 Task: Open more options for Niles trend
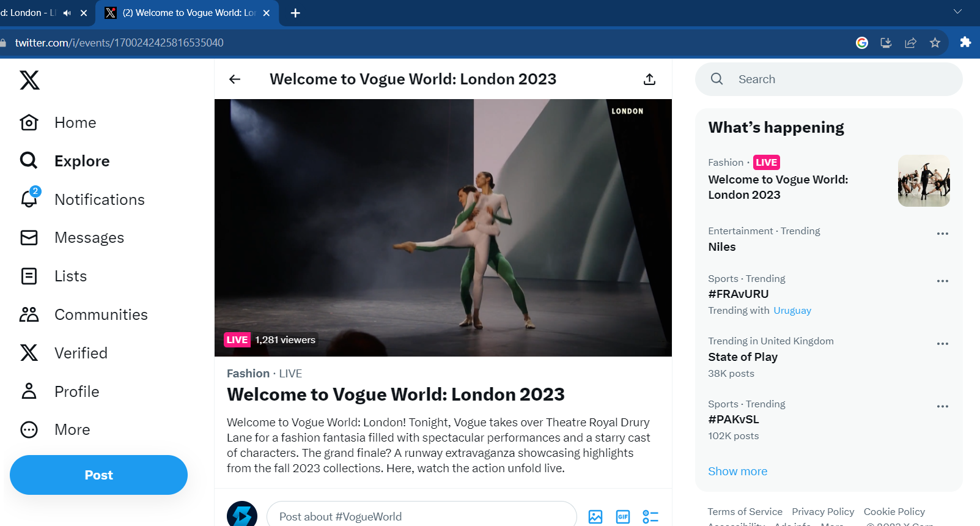click(x=943, y=234)
